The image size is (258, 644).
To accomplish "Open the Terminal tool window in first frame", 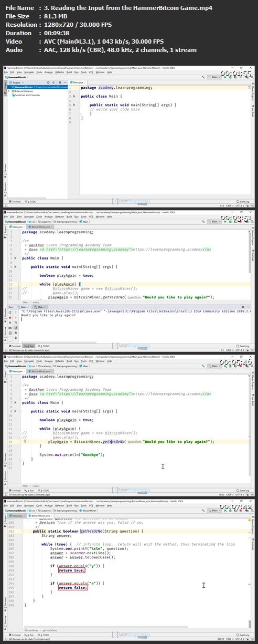I will [x=15, y=201].
